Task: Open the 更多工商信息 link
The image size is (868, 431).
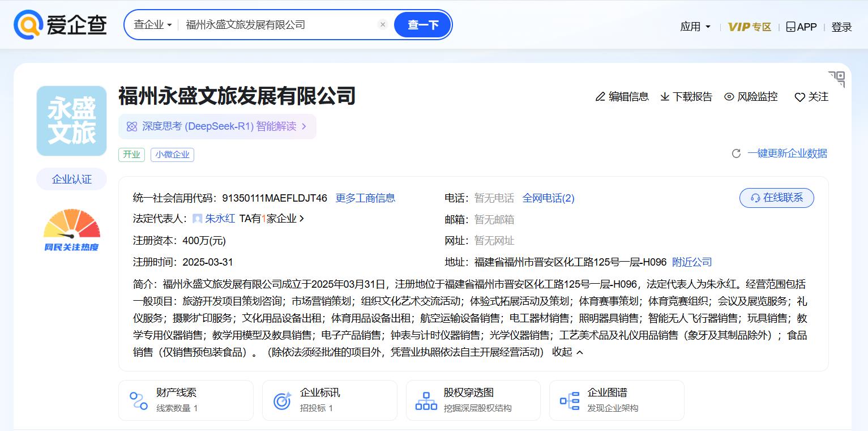Action: click(x=365, y=198)
